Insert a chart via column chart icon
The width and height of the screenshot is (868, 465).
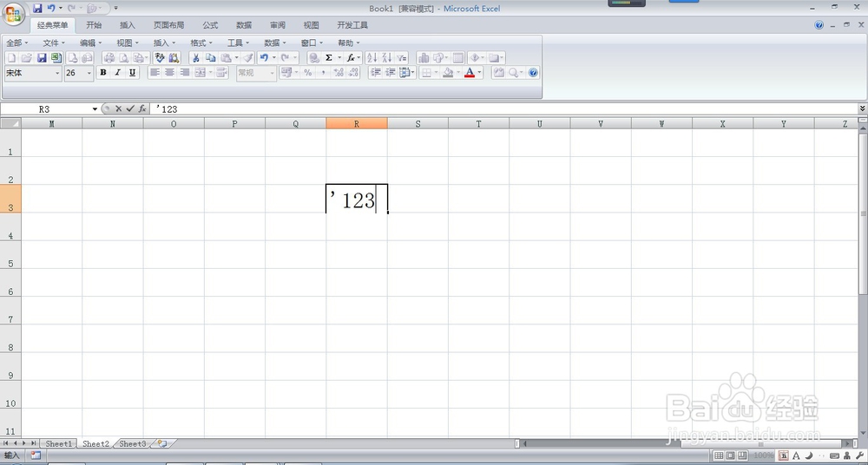pos(424,57)
